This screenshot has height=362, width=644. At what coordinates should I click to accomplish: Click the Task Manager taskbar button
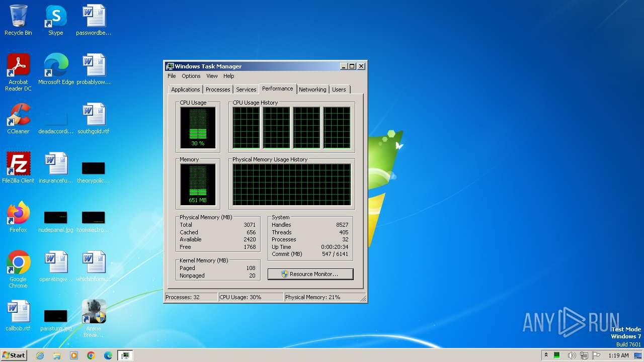tap(125, 355)
